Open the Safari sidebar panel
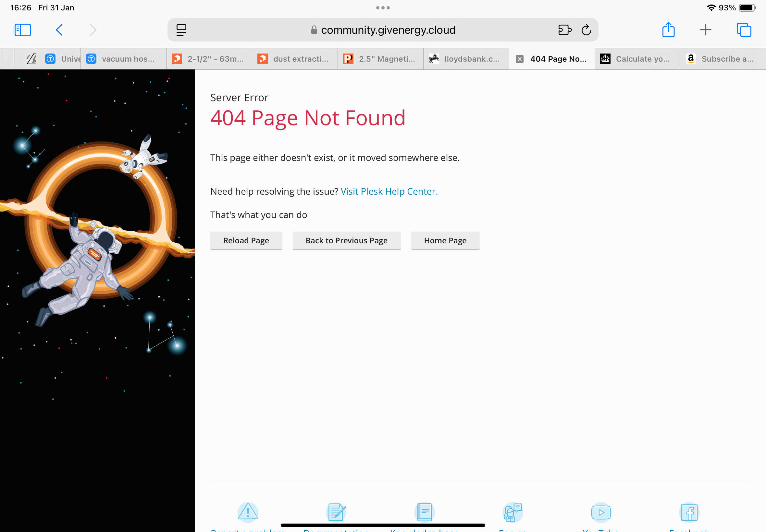Screen dimensions: 766x532 point(23,30)
